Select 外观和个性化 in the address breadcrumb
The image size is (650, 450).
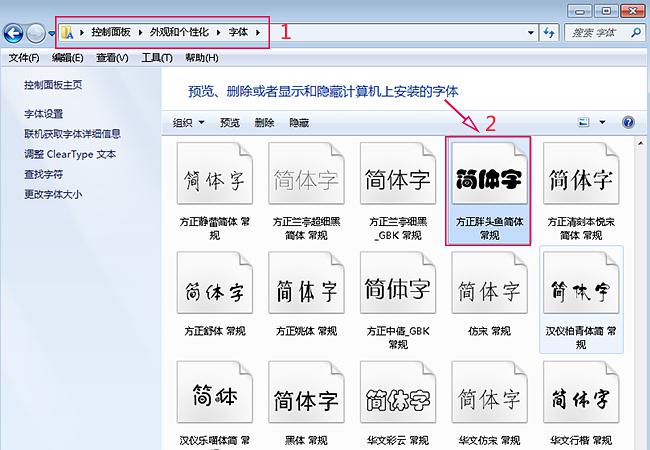coord(179,32)
